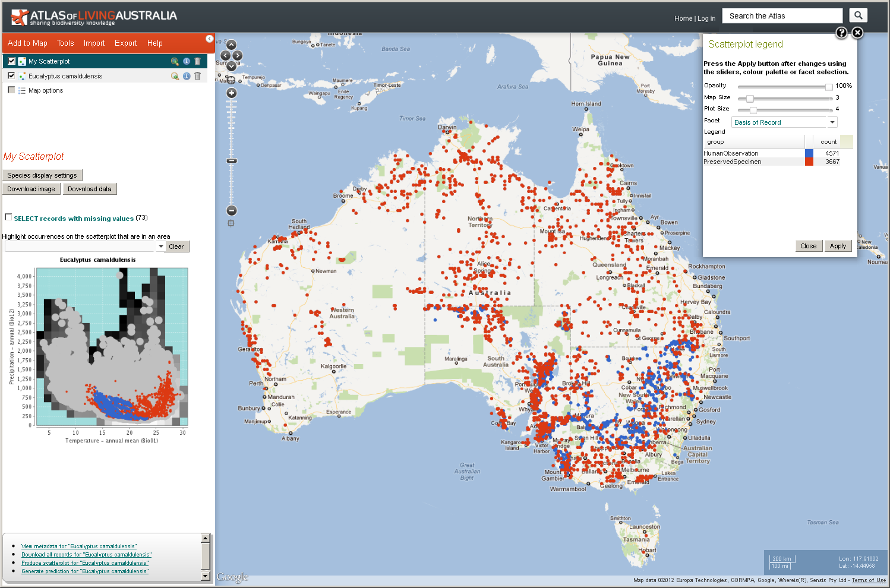Viewport: 890px width, 588px height.
Task: Click the map zoom in plus button
Action: 232,93
